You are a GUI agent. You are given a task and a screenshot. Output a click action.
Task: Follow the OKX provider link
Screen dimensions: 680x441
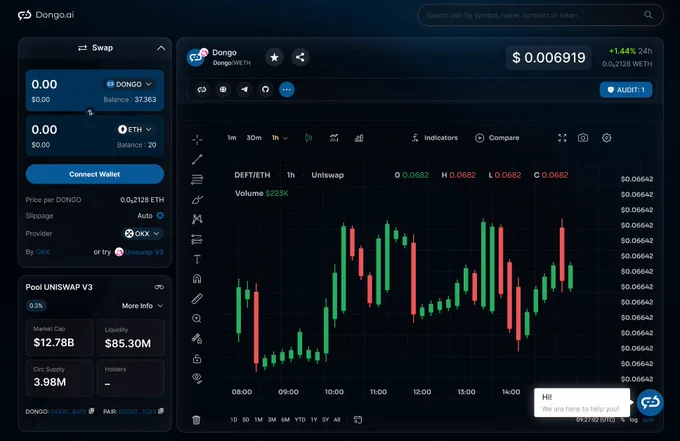(42, 252)
